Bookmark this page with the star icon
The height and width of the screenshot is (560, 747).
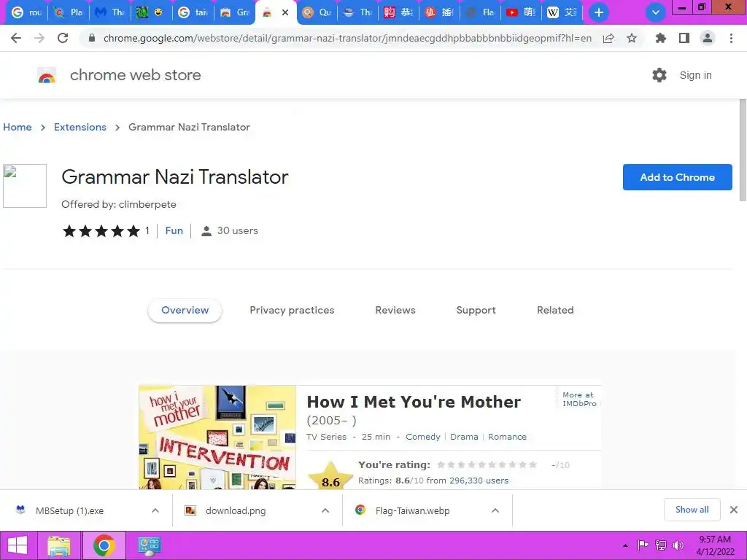(632, 38)
